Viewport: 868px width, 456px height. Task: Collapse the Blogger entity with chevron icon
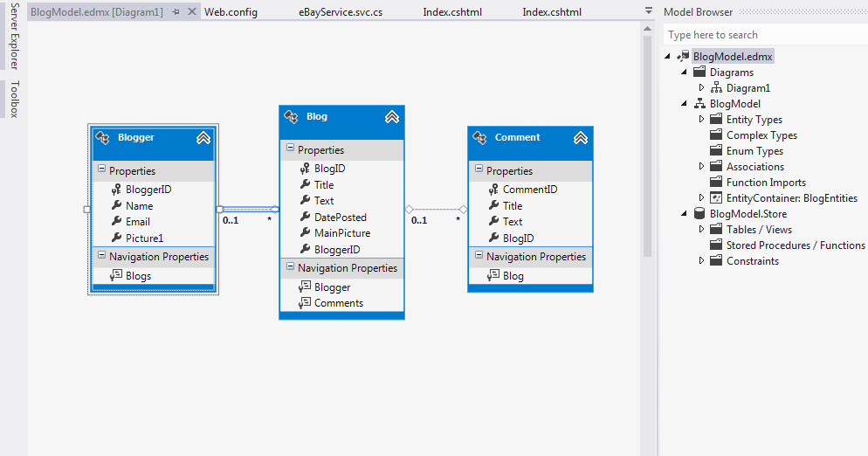click(203, 138)
